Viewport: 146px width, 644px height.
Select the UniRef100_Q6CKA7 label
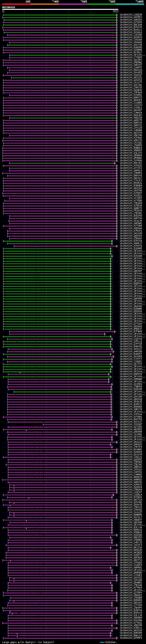[x=131, y=110]
